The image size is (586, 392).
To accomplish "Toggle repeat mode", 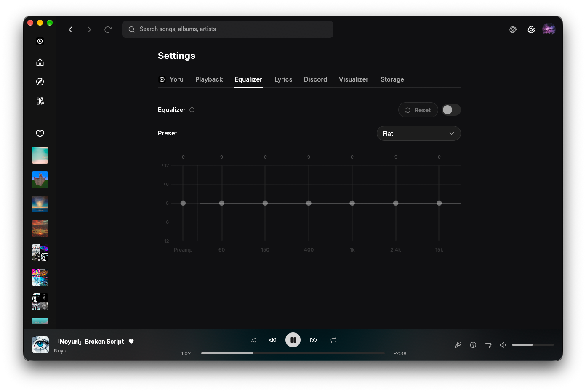I will click(x=333, y=340).
